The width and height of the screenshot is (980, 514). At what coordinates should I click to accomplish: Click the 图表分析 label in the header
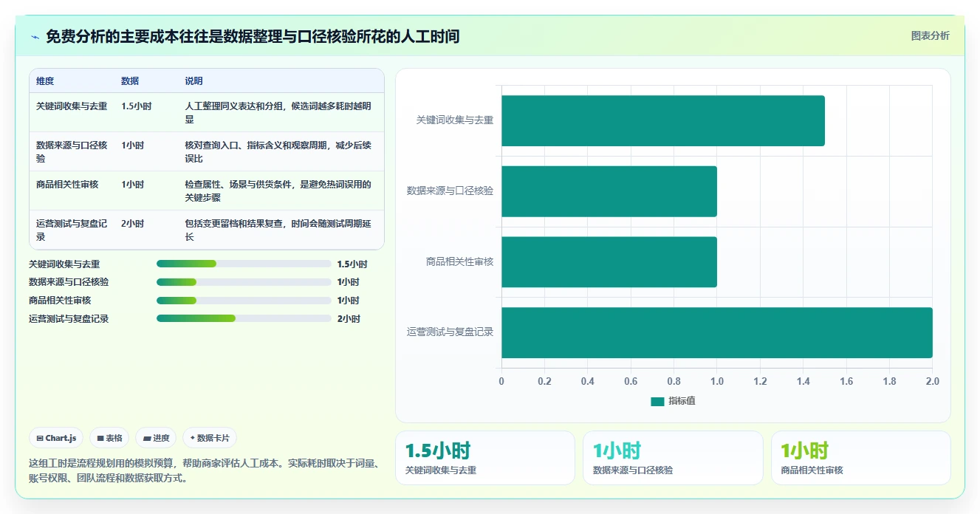930,36
